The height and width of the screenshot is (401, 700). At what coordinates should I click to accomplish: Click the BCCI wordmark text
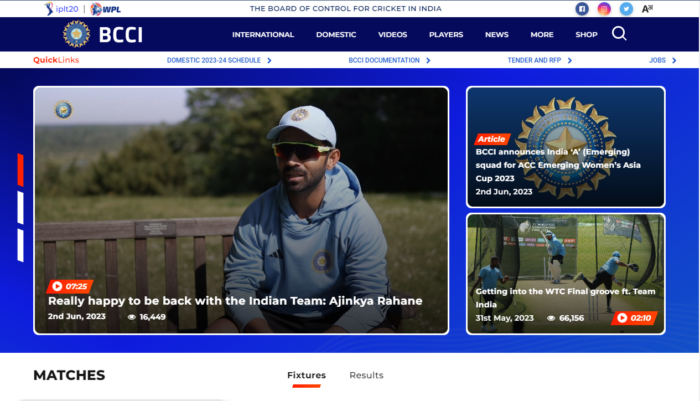[x=121, y=35]
